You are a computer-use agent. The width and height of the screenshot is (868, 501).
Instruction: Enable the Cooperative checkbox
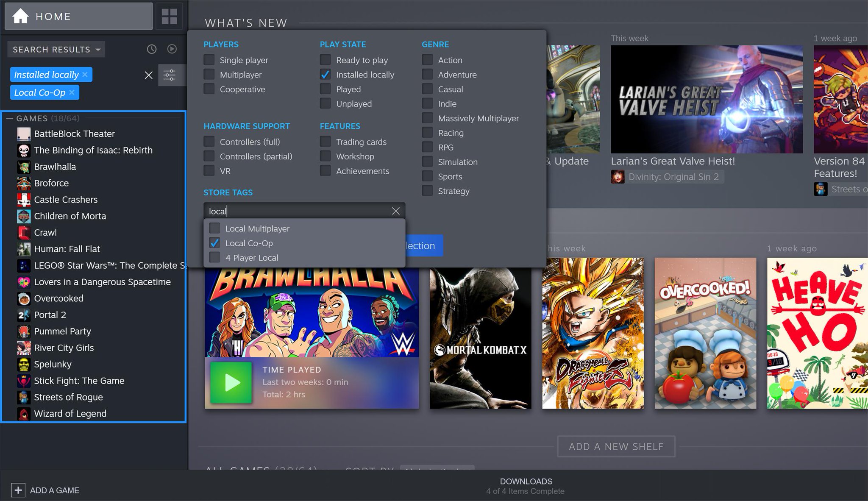point(209,89)
